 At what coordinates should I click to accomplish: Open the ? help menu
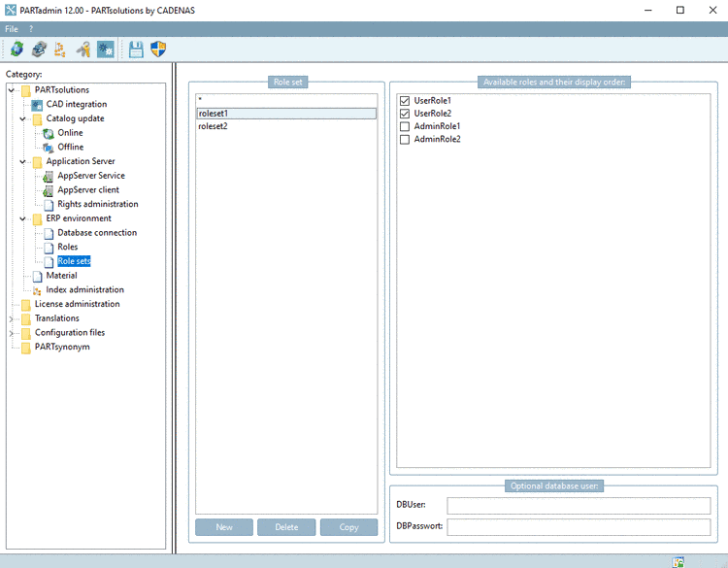tap(31, 29)
